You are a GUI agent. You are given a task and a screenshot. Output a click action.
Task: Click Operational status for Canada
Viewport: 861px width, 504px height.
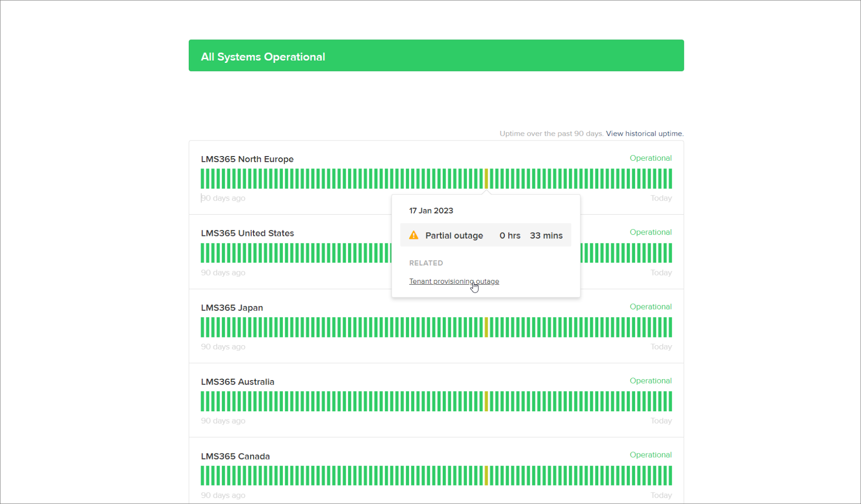tap(650, 455)
